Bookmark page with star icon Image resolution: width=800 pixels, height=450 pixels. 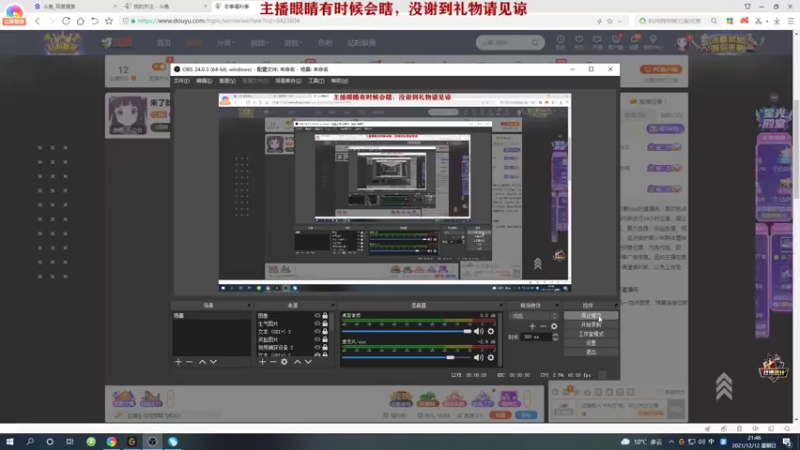[109, 21]
